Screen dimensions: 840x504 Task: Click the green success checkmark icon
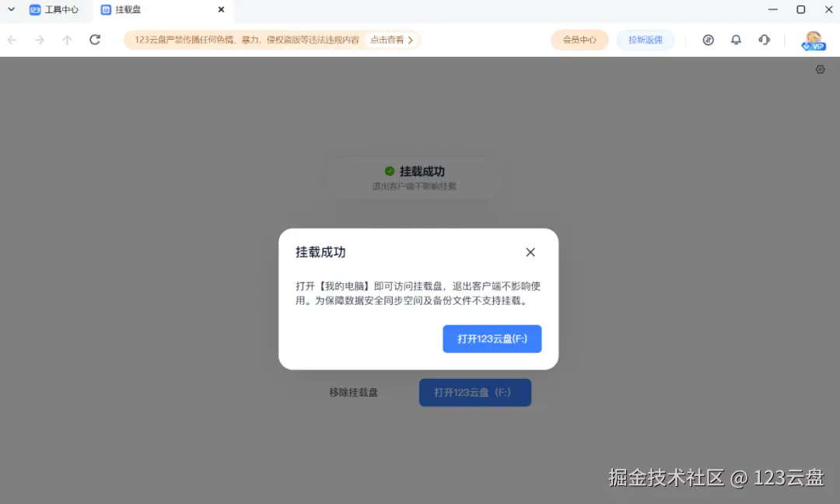pyautogui.click(x=390, y=171)
